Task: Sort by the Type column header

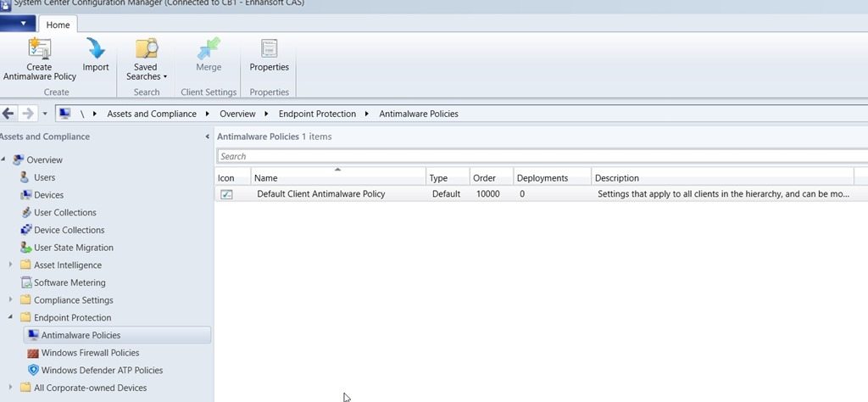Action: (448, 178)
